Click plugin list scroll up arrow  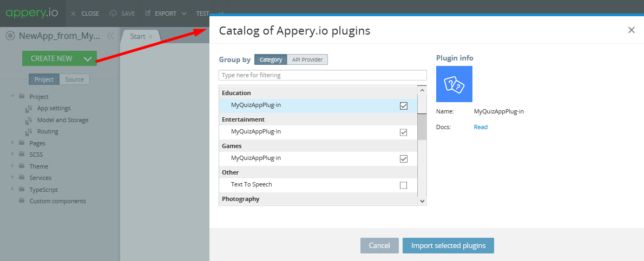pos(422,90)
